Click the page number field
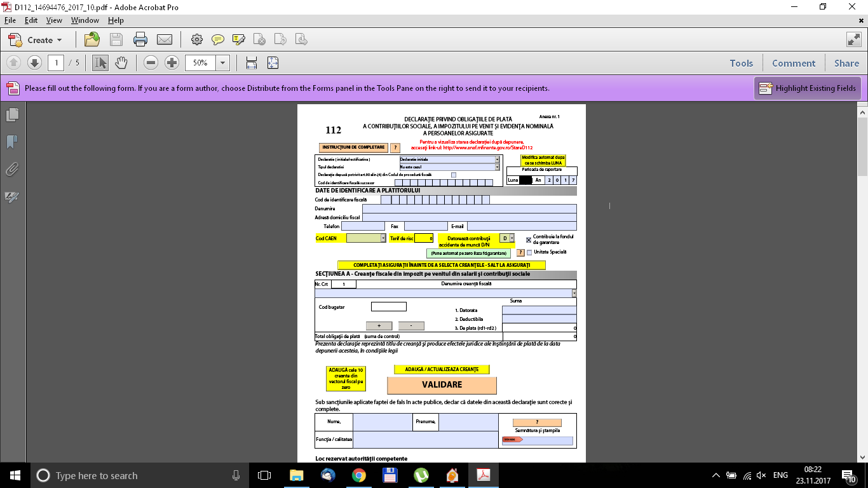 56,62
